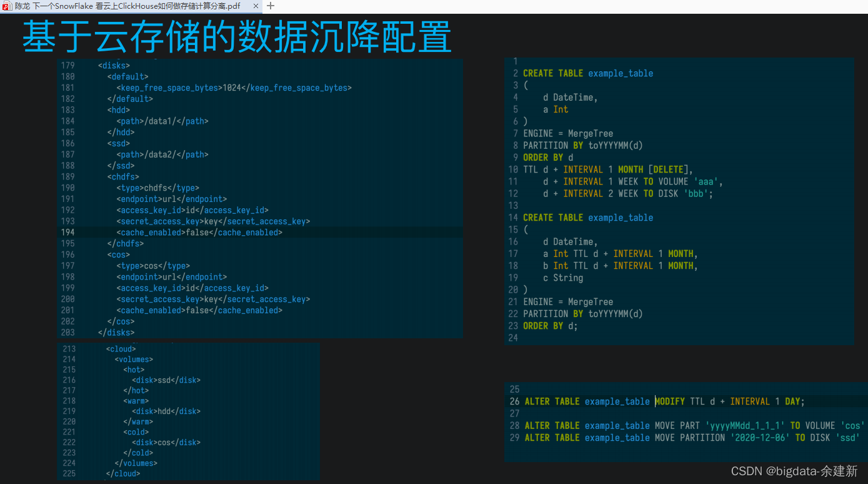Click the PDF file icon on the tab

(7, 6)
